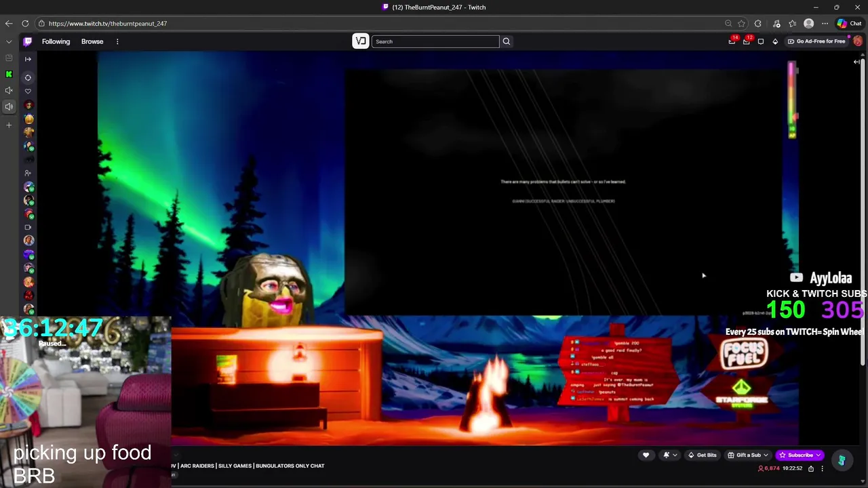Click the sidebar sort circle icon

(x=28, y=77)
